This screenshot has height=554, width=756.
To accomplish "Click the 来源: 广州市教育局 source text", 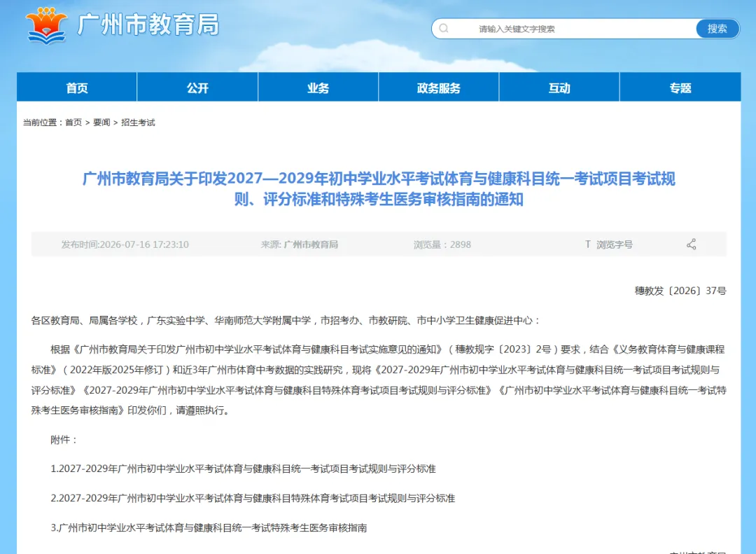I will (x=300, y=244).
